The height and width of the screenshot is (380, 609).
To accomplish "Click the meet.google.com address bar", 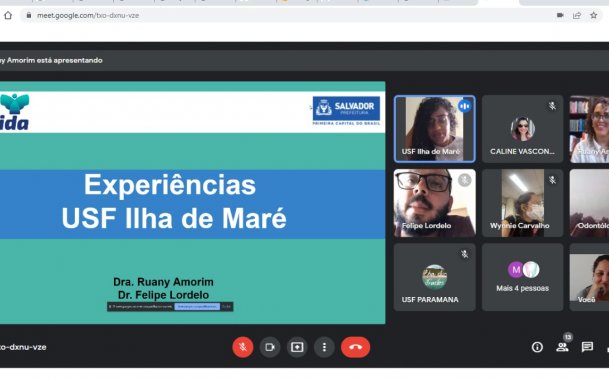I will click(x=287, y=16).
